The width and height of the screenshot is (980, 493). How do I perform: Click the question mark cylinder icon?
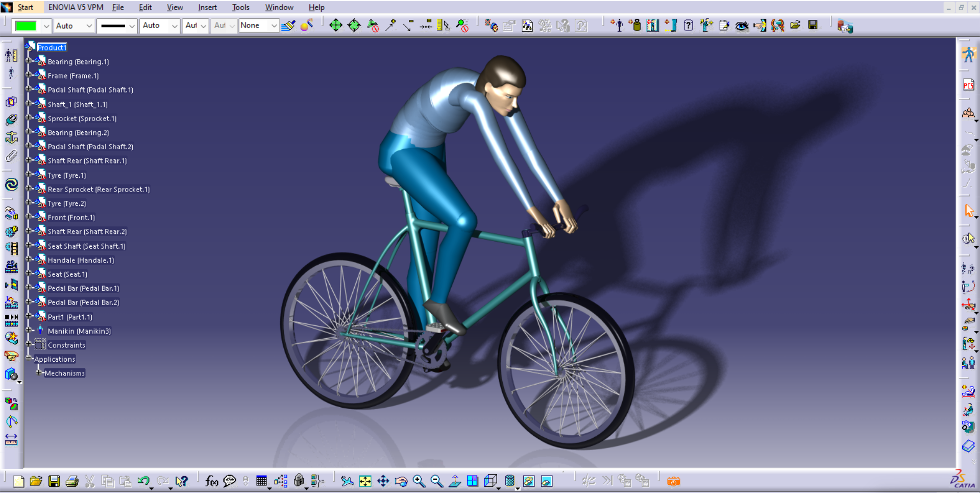pyautogui.click(x=689, y=26)
